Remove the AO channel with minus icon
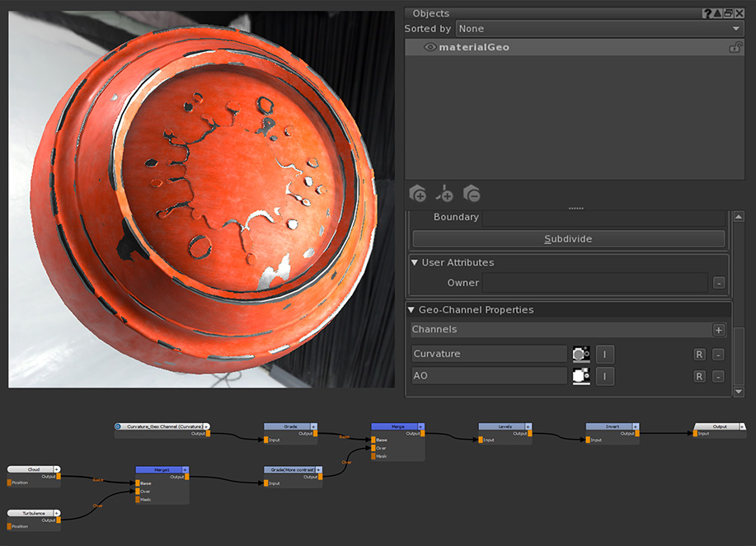This screenshot has width=756, height=546. click(718, 376)
